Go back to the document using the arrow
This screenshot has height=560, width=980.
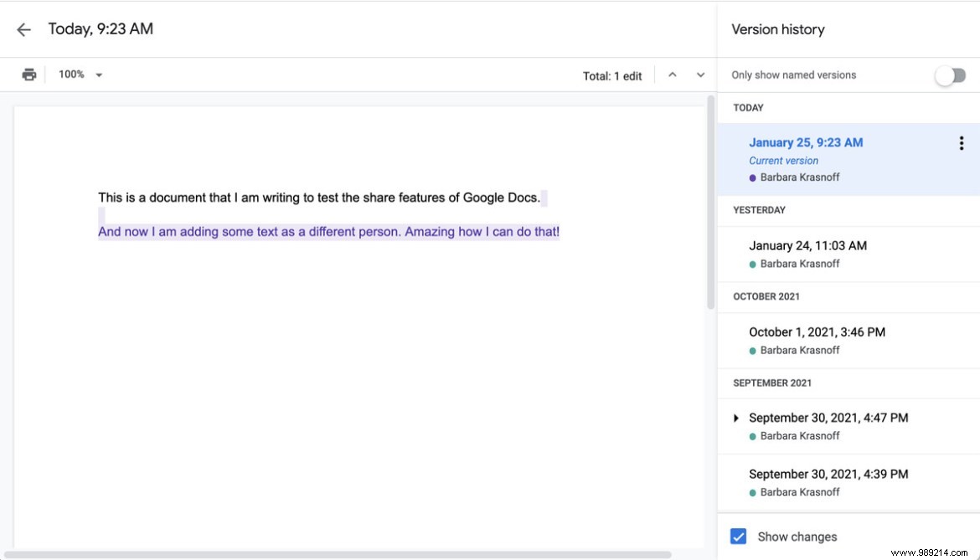(x=23, y=29)
